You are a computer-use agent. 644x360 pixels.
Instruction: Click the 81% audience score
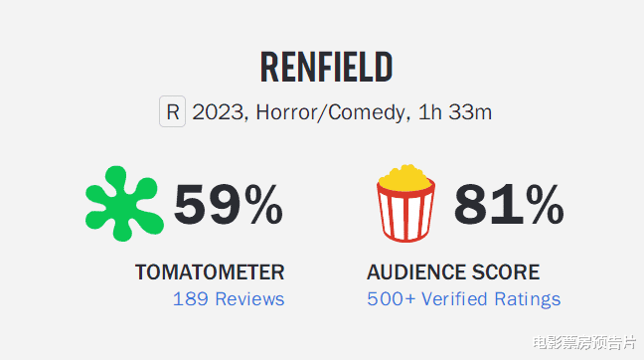pos(509,204)
